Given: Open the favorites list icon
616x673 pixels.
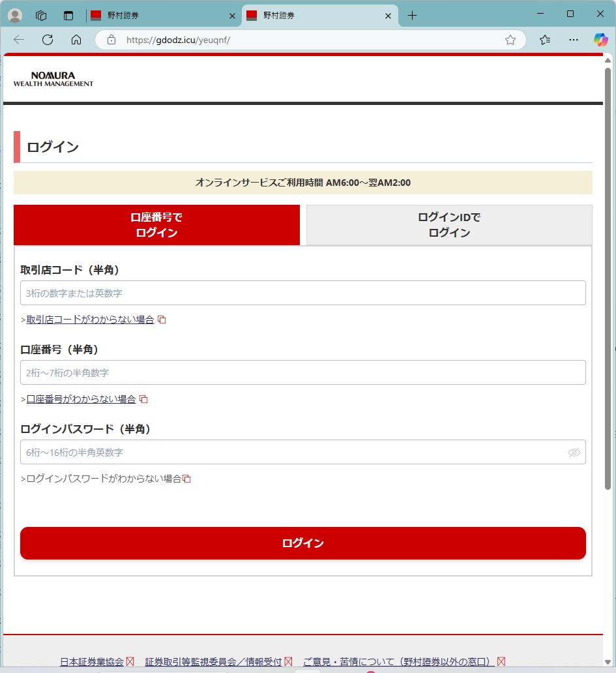Looking at the screenshot, I should click(x=545, y=40).
